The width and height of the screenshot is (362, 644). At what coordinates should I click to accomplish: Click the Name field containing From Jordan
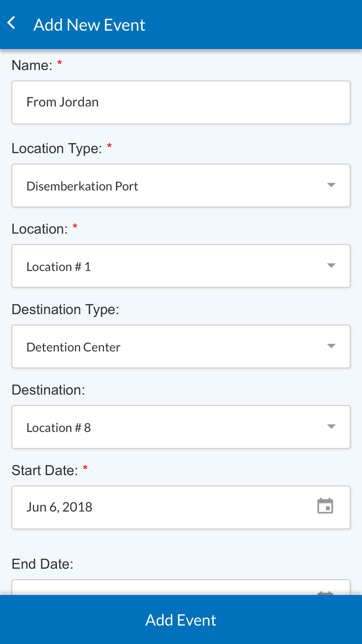click(x=181, y=103)
